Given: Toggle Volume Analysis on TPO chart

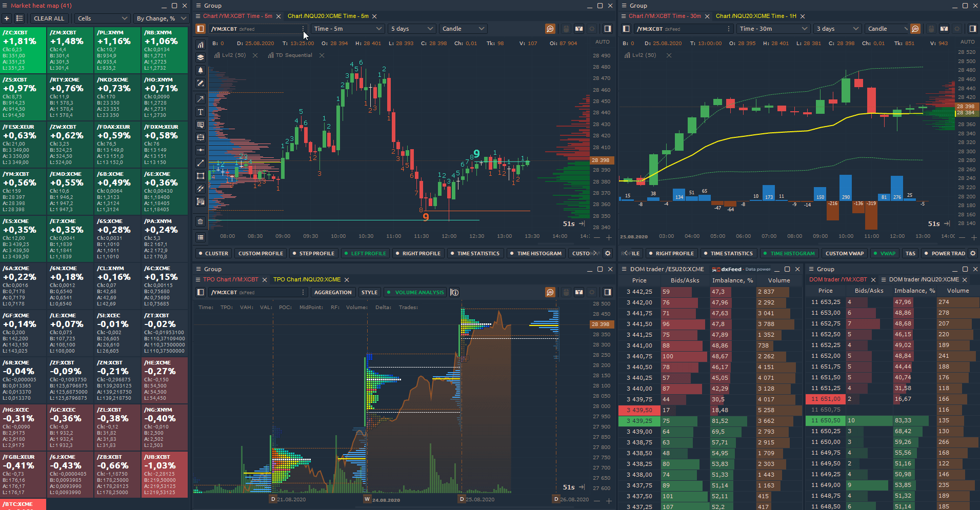Looking at the screenshot, I should click(415, 292).
